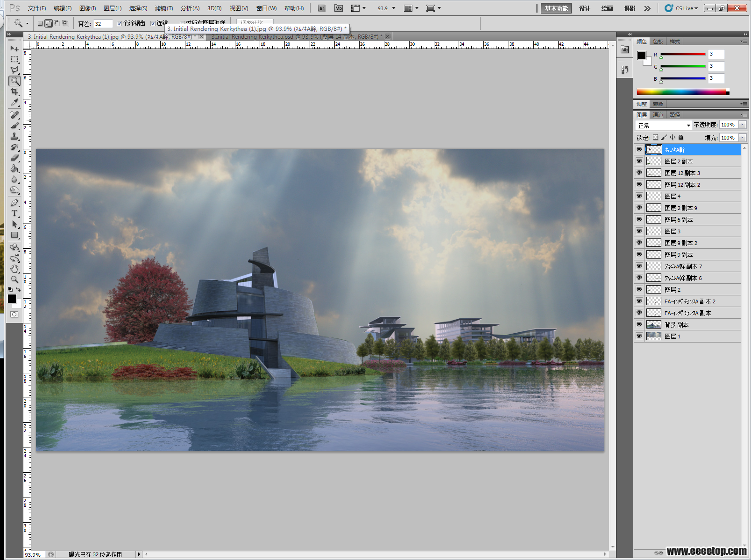Switch to the Kerkythea.psd document tab
Viewport: 751px width, 560px height.
tap(299, 36)
